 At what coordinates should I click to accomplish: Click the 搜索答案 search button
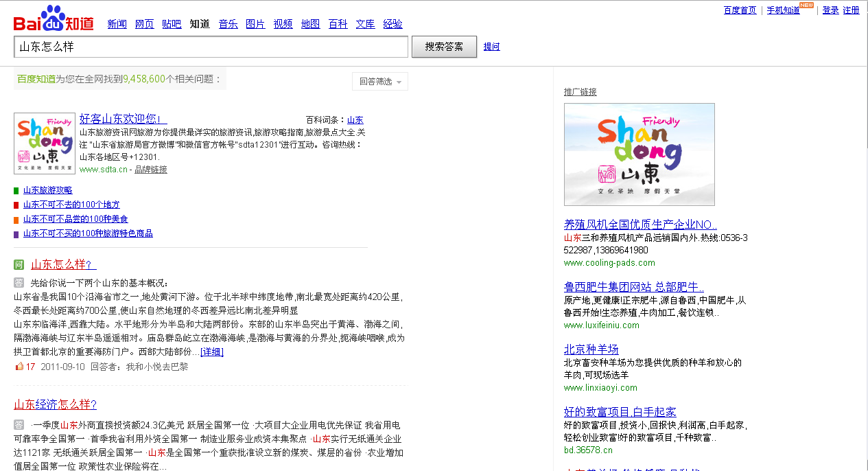444,47
